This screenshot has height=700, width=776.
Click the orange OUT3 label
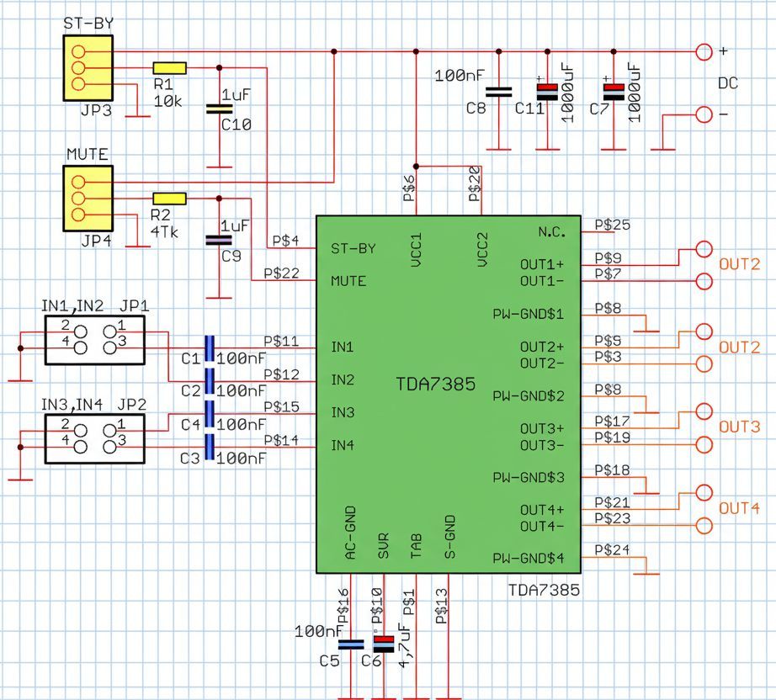(x=739, y=427)
